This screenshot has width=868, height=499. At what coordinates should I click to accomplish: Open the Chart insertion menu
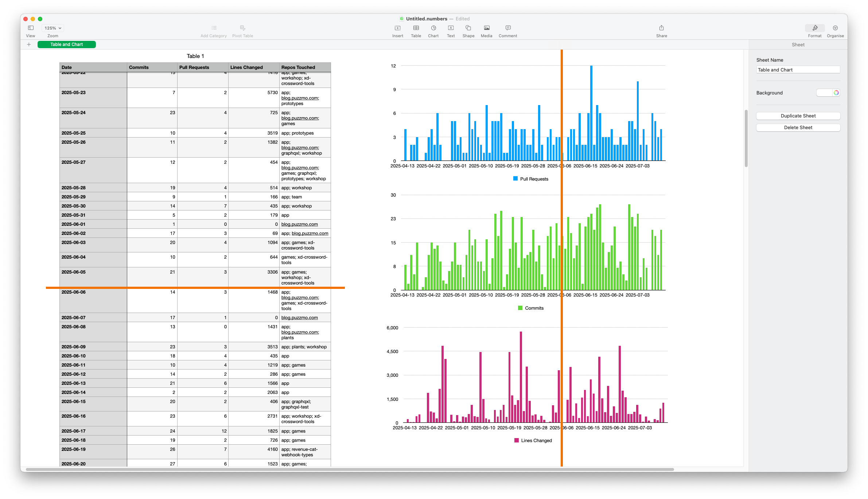(x=433, y=28)
